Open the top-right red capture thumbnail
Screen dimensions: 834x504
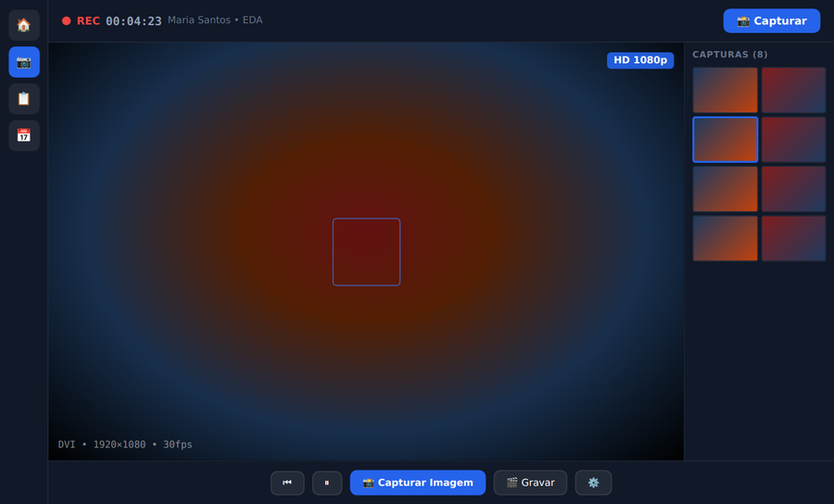tap(793, 90)
